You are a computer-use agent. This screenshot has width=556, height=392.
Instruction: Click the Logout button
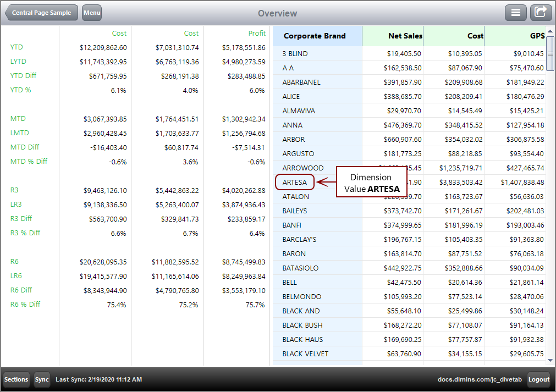(x=538, y=379)
